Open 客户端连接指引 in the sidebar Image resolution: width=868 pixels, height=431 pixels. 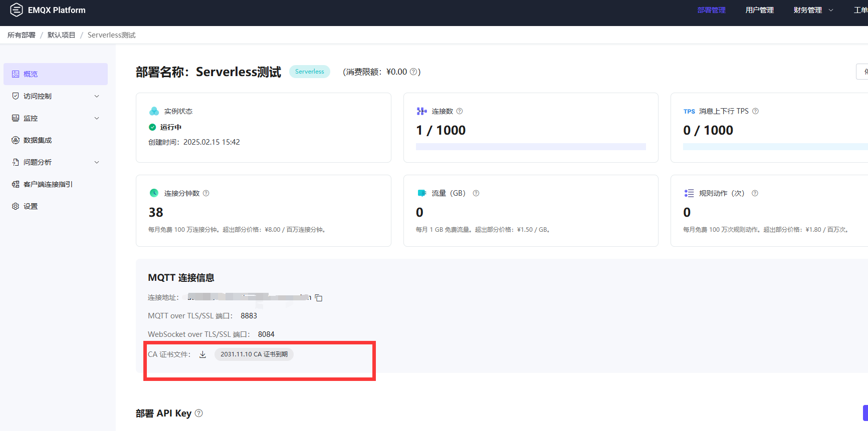(x=48, y=184)
